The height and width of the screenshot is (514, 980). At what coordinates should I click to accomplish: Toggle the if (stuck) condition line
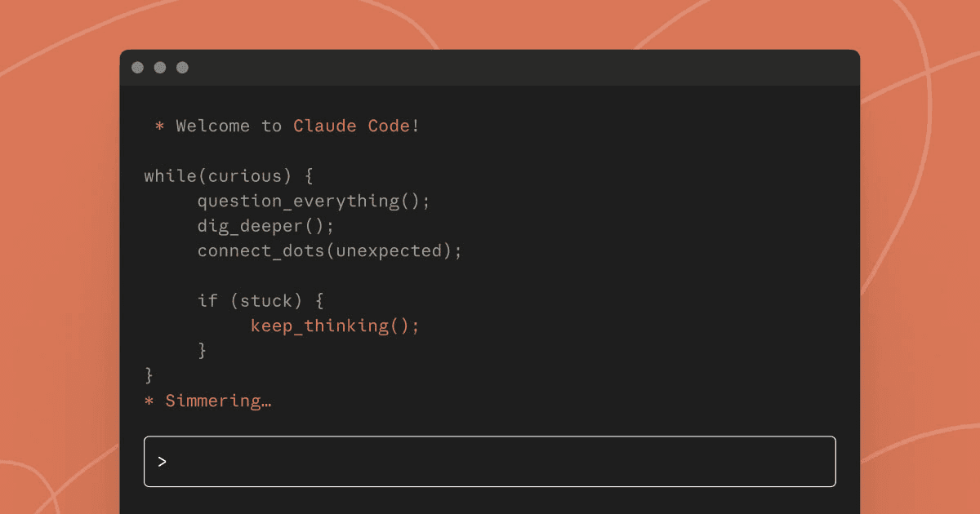(261, 300)
